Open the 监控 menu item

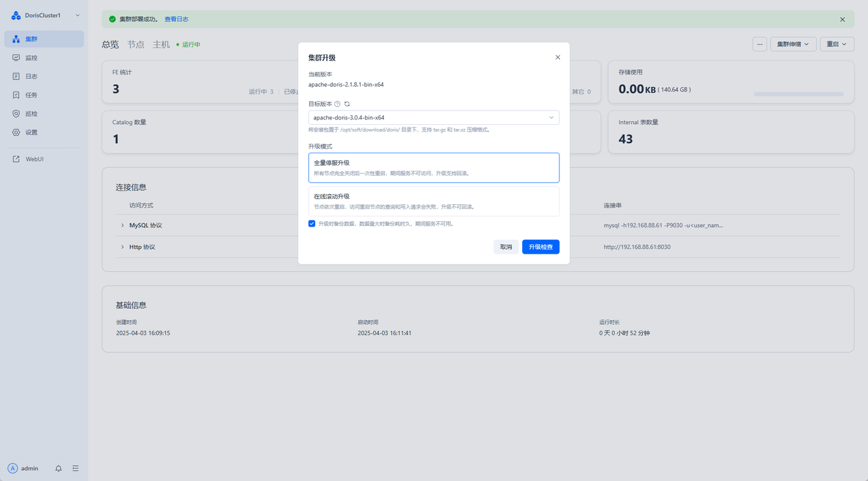(x=44, y=58)
